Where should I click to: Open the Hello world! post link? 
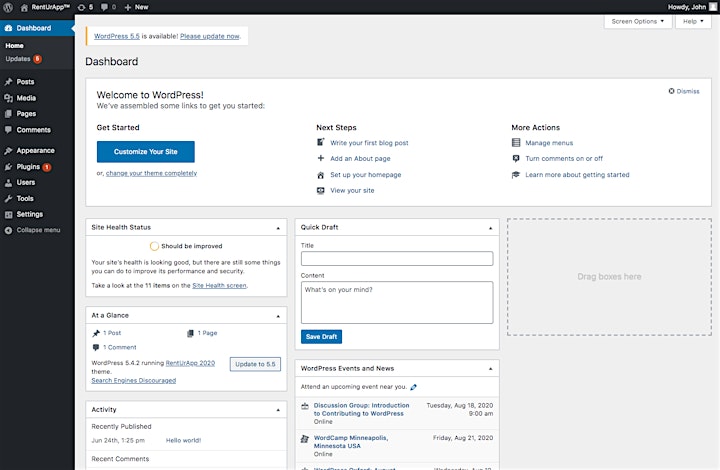coord(183,440)
